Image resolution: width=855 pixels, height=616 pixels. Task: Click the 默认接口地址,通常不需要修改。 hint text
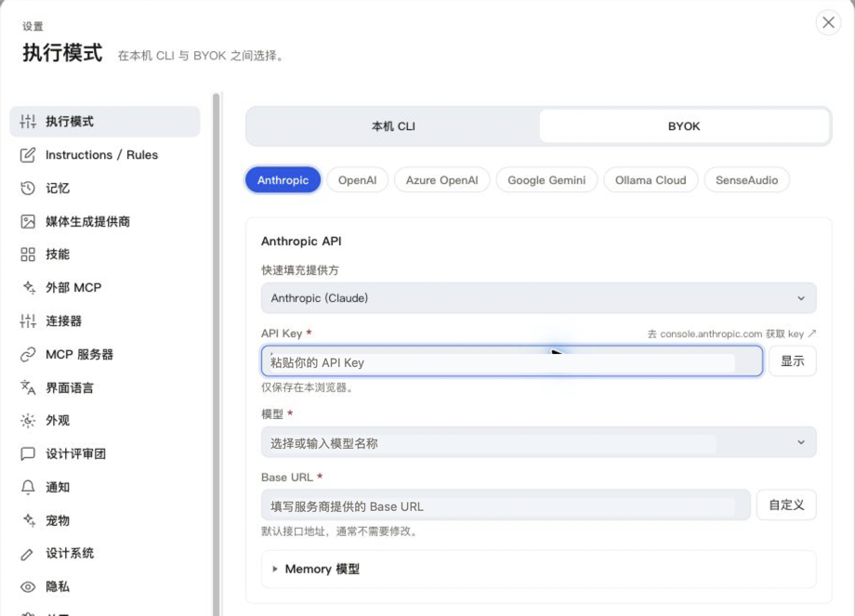point(341,531)
